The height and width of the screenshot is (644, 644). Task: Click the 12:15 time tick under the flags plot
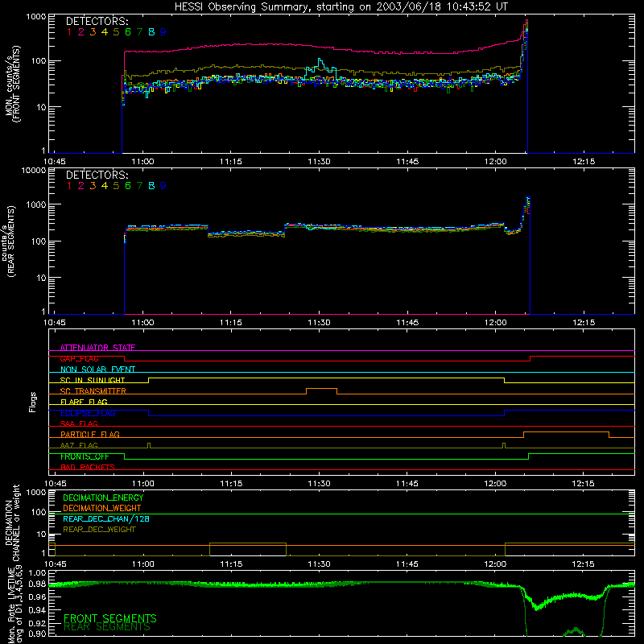pyautogui.click(x=583, y=484)
